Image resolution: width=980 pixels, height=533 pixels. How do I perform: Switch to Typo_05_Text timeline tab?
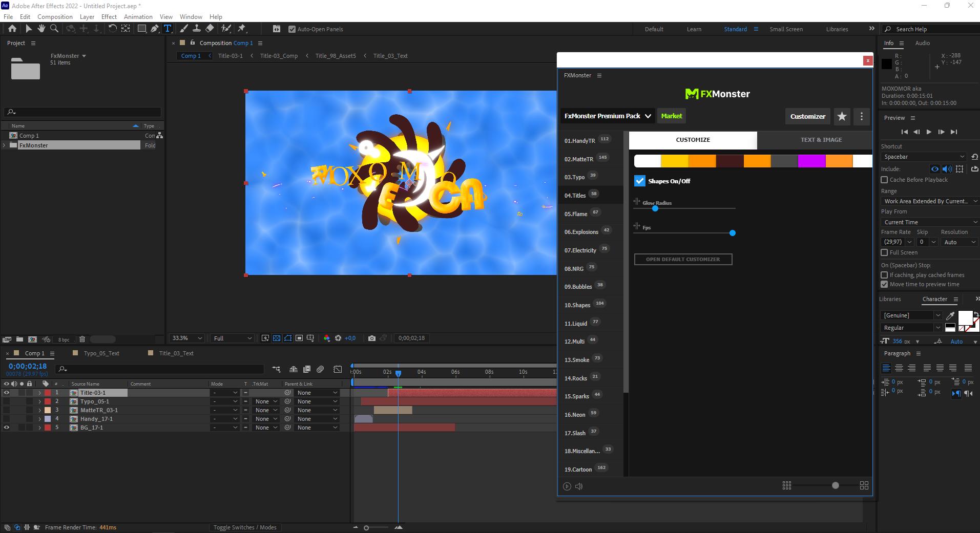coord(101,353)
